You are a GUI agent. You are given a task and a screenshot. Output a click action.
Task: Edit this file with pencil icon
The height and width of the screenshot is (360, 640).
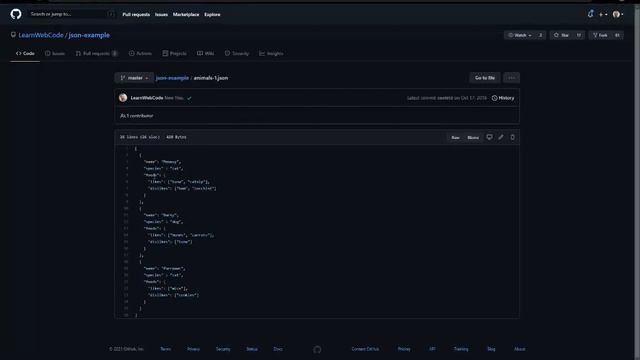501,137
